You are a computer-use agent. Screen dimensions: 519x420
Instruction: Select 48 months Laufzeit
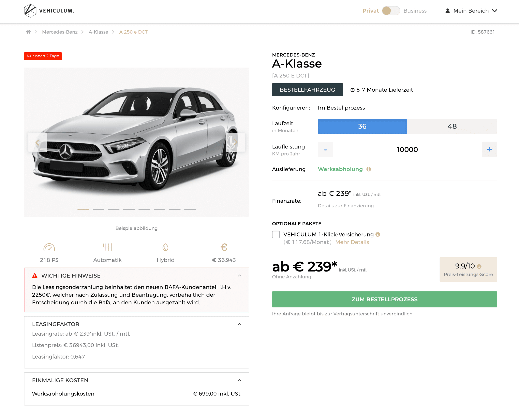click(452, 126)
